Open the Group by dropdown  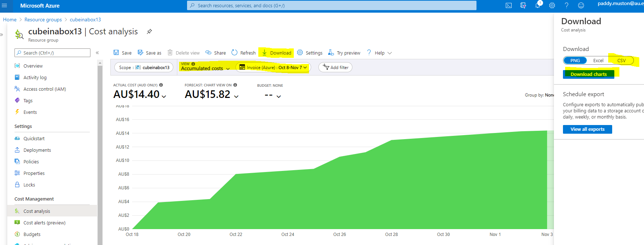(x=539, y=95)
